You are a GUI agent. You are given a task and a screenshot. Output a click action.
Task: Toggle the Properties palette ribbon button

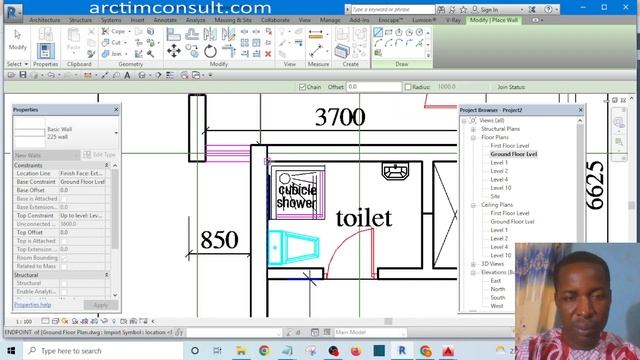tap(45, 51)
